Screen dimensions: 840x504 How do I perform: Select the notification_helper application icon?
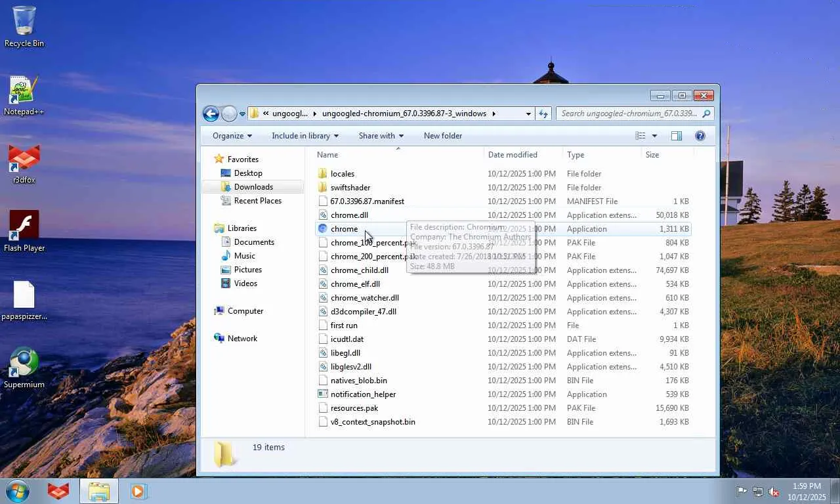pyautogui.click(x=322, y=394)
